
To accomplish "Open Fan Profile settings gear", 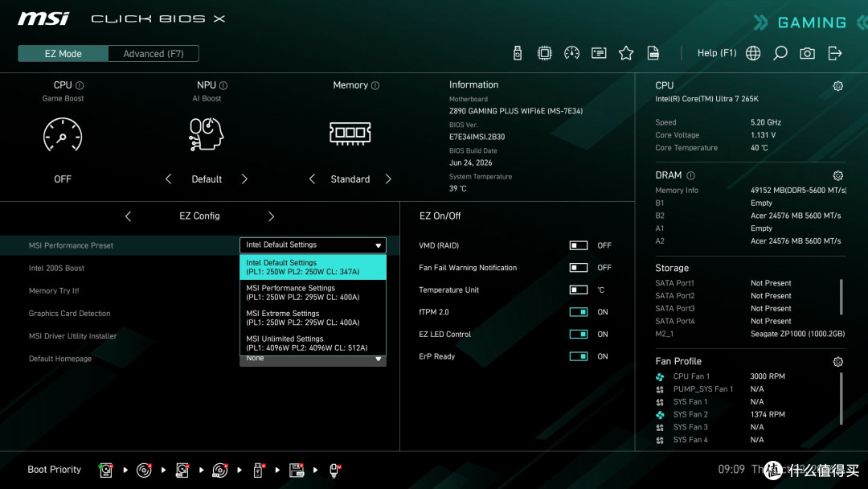I will pyautogui.click(x=838, y=362).
